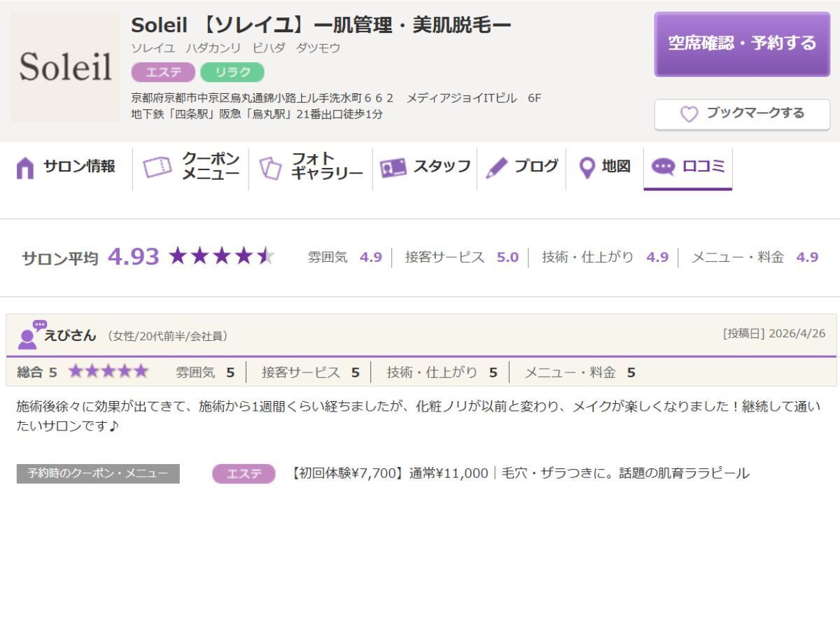This screenshot has width=840, height=630.
Task: Select the 口コミ reviews tab
Action: point(688,168)
